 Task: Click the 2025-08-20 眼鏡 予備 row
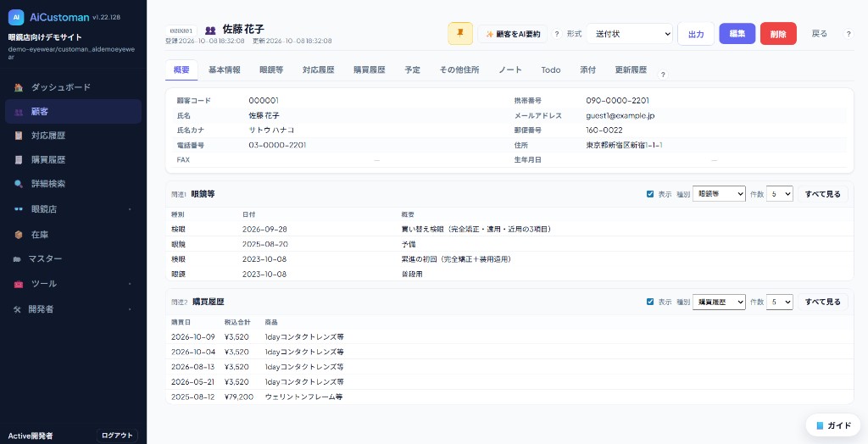pos(509,244)
